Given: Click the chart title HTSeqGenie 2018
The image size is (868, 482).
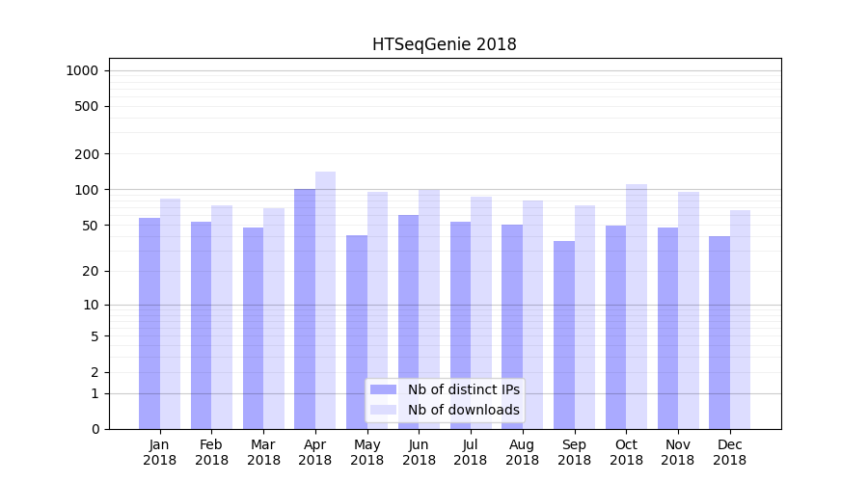Looking at the screenshot, I should tap(445, 44).
